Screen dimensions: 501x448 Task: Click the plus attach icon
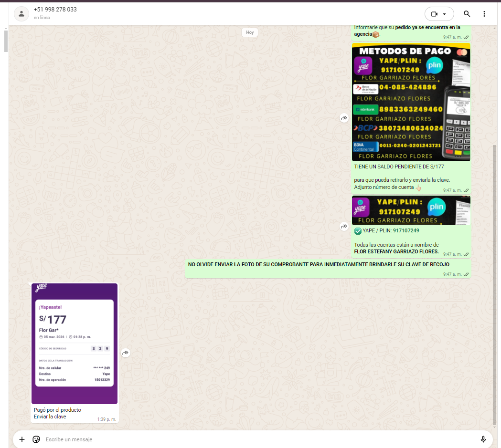pyautogui.click(x=21, y=439)
